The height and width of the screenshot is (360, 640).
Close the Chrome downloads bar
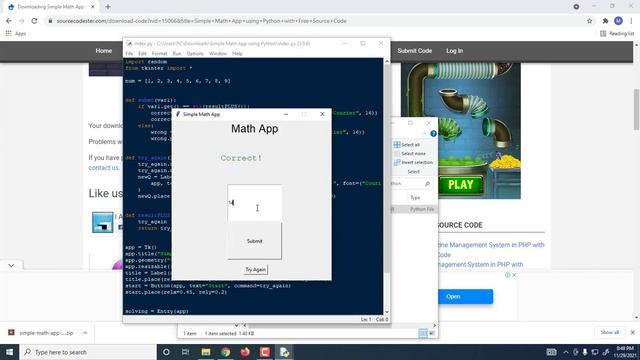pos(633,332)
